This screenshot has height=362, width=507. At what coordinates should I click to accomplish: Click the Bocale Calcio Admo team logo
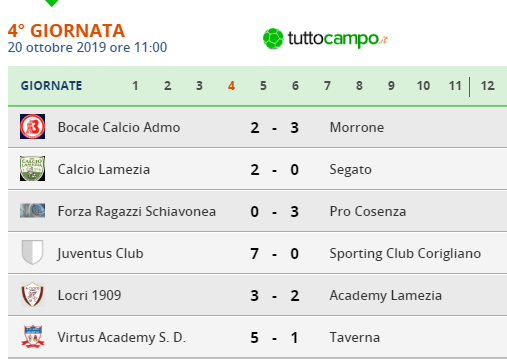pyautogui.click(x=32, y=127)
